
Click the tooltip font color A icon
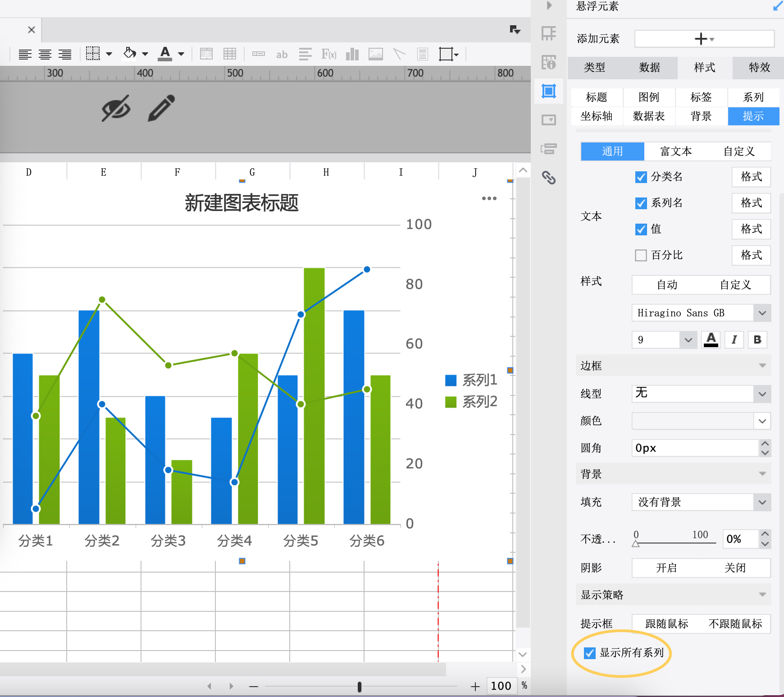(x=711, y=339)
